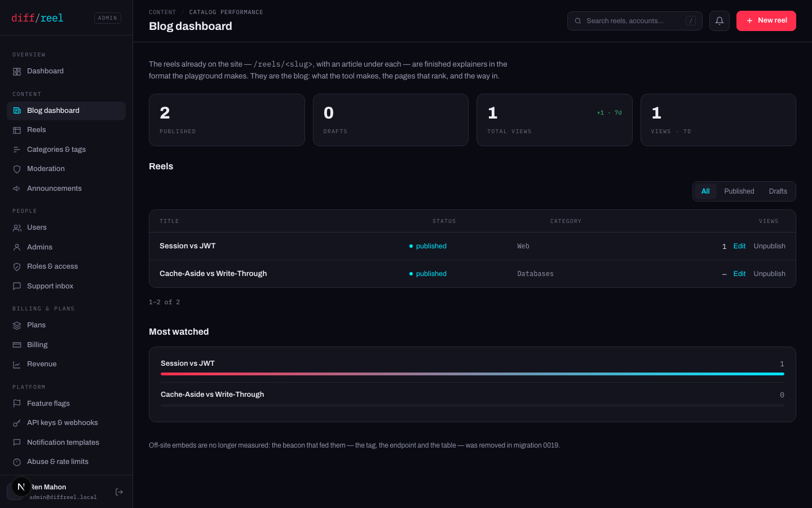Click the Published stat card

pos(227,120)
